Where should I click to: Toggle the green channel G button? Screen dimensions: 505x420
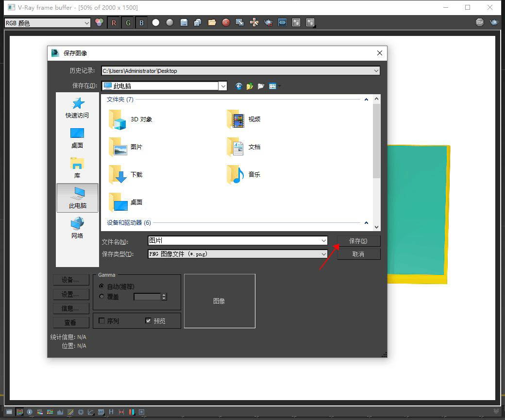click(128, 23)
